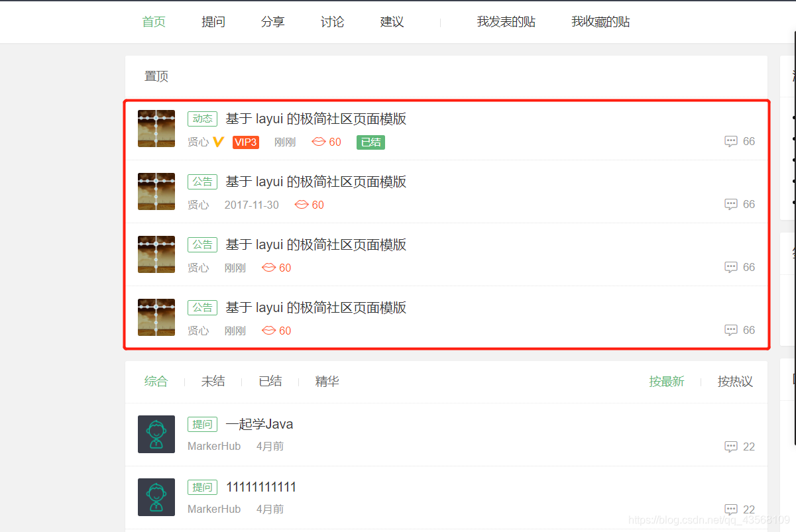Click comment icon on the 动态 post
This screenshot has width=796, height=532.
pyautogui.click(x=731, y=141)
